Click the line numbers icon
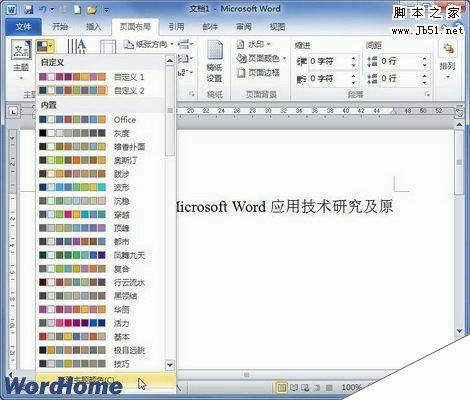The width and height of the screenshot is (470, 400). [x=185, y=59]
